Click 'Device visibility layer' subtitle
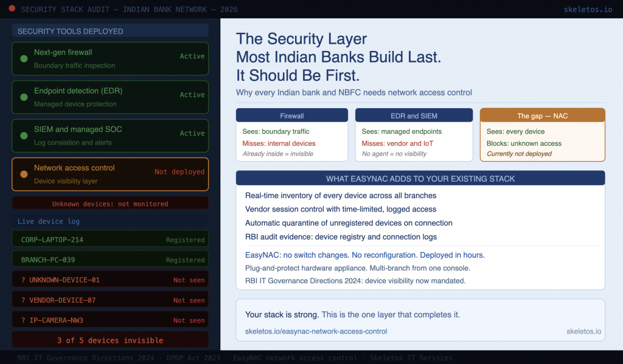Viewport: 623px width, 364px height. [66, 181]
